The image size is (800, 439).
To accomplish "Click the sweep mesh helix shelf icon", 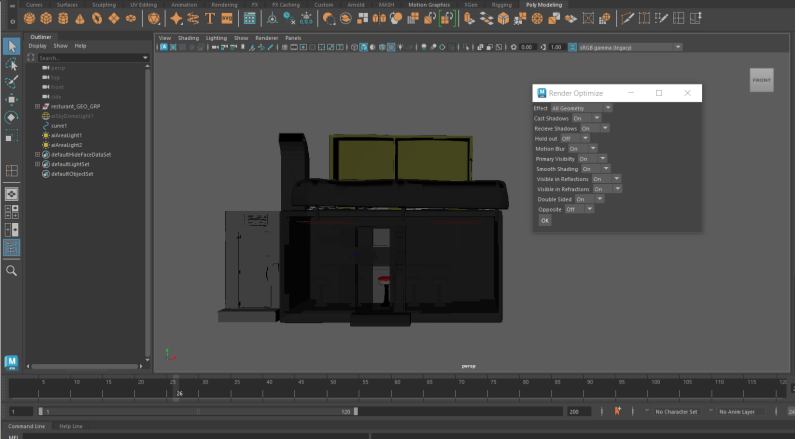I will [x=193, y=19].
